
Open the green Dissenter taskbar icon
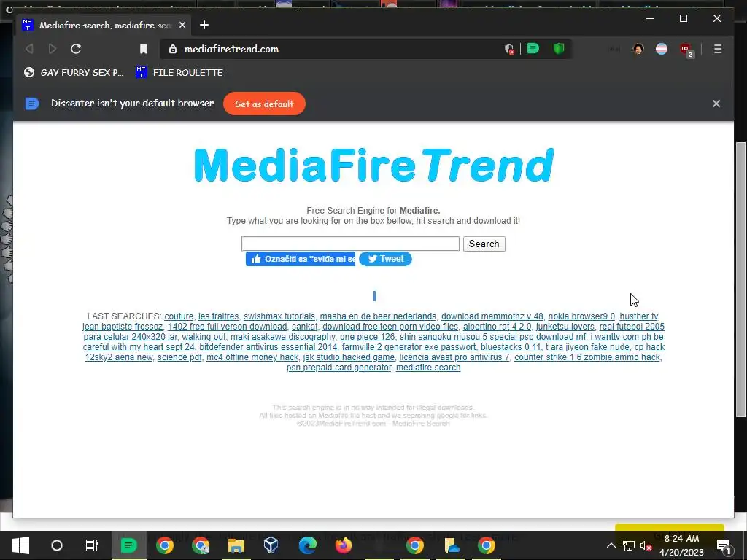click(x=128, y=545)
